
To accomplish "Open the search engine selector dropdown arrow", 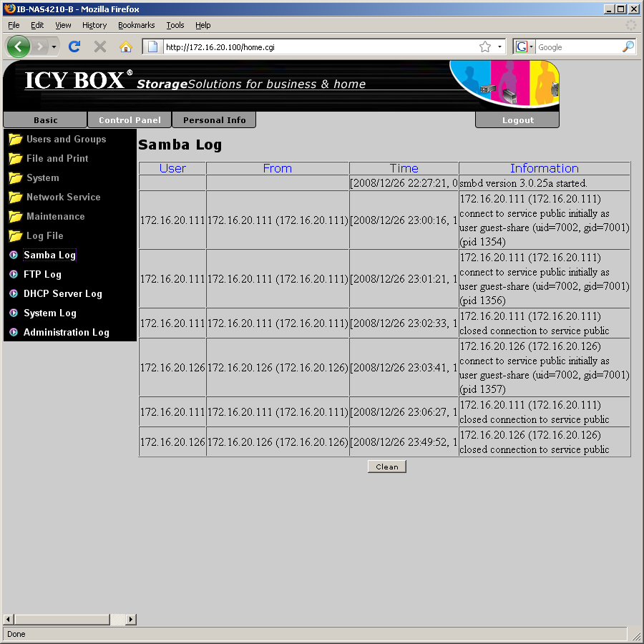I will coord(531,47).
